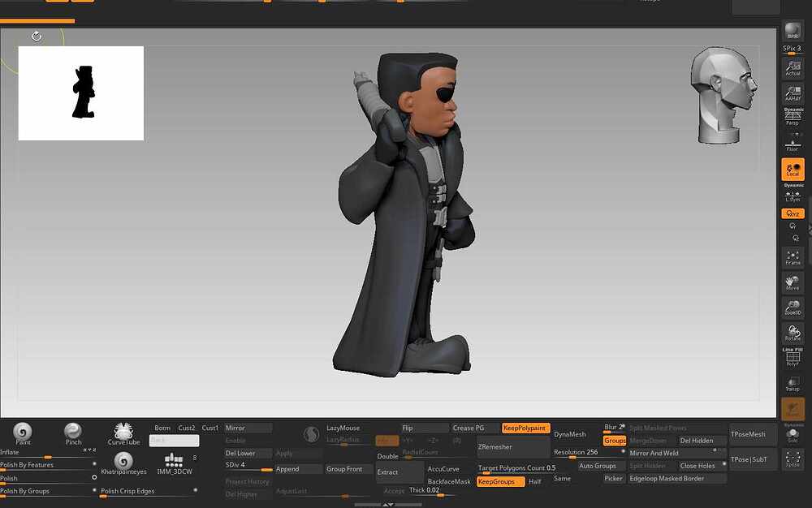This screenshot has width=812, height=508.
Task: Toggle the Same ZRemesher option
Action: 562,479
